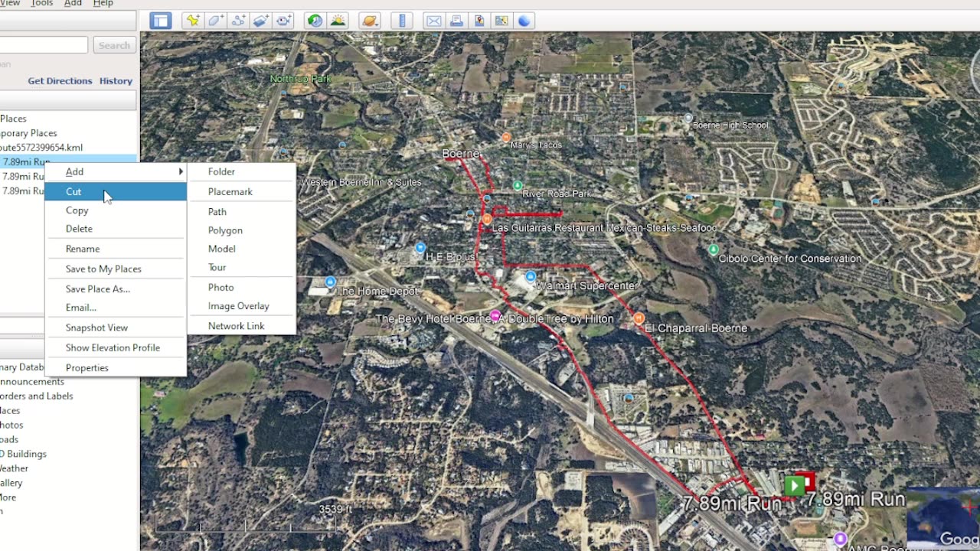The image size is (980, 551).
Task: Click the River Road Park green marker
Action: click(x=518, y=186)
